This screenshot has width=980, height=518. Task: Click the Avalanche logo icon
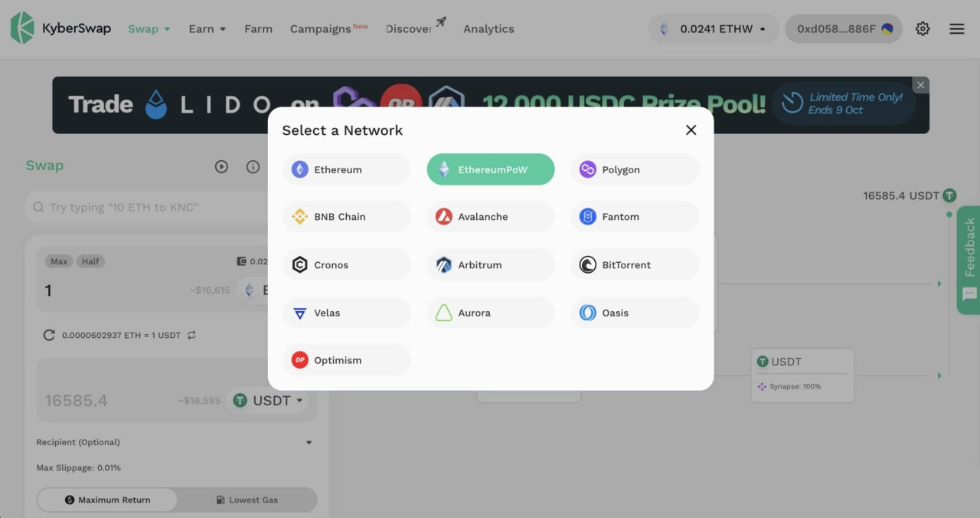444,217
